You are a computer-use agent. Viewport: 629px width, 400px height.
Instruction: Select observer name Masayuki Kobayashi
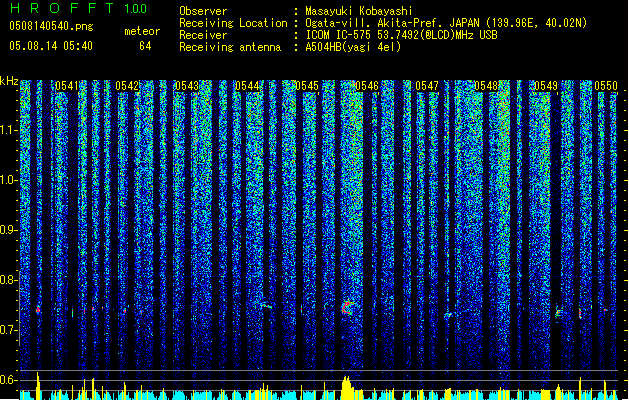pyautogui.click(x=359, y=11)
